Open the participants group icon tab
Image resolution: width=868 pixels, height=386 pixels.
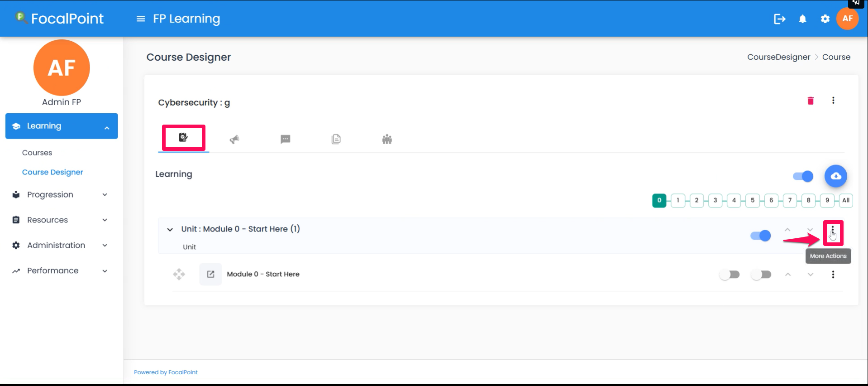pos(387,139)
